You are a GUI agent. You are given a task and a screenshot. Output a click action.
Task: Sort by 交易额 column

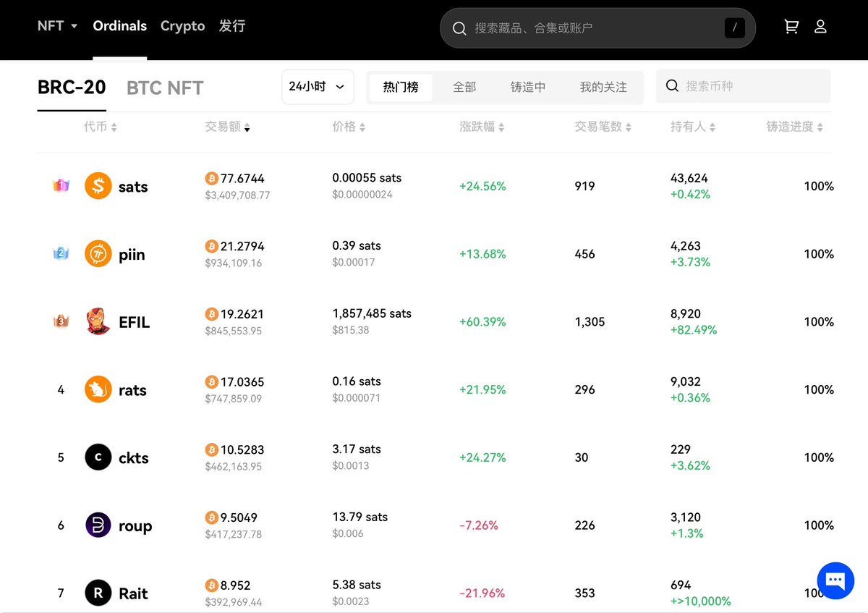227,127
